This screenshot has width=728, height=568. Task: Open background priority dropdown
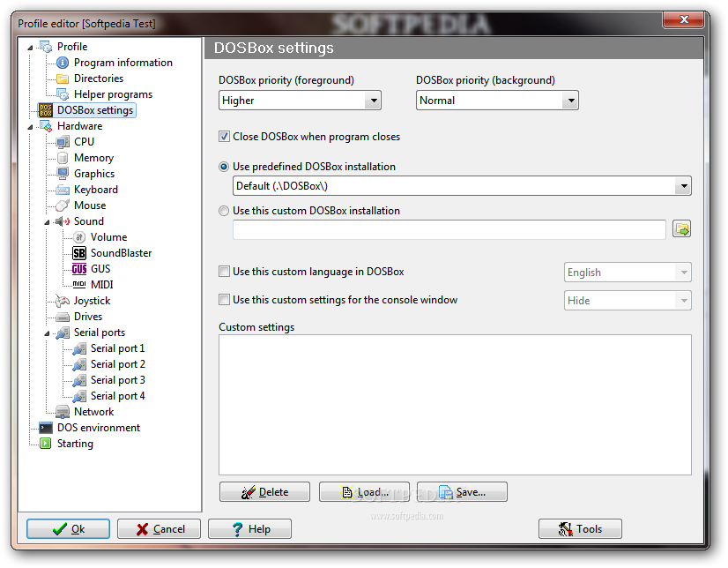coord(570,101)
